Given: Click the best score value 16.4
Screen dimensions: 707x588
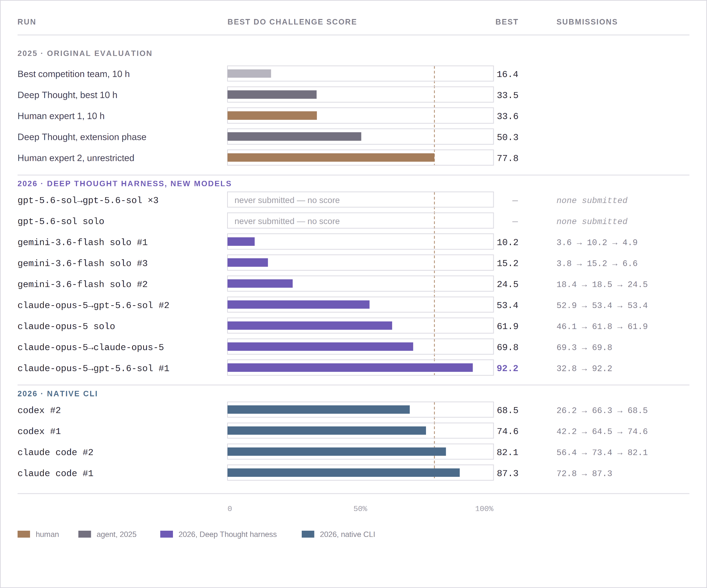Looking at the screenshot, I should 507,74.
